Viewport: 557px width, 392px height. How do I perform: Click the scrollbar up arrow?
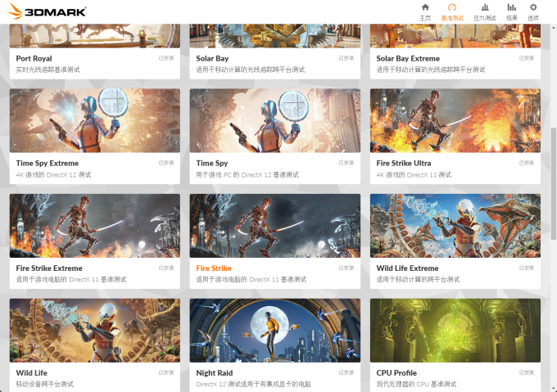(553, 27)
